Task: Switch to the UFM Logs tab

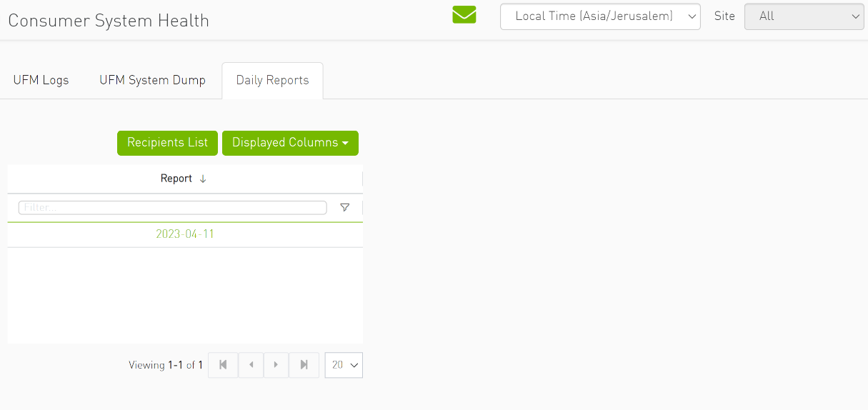Action: [x=41, y=80]
